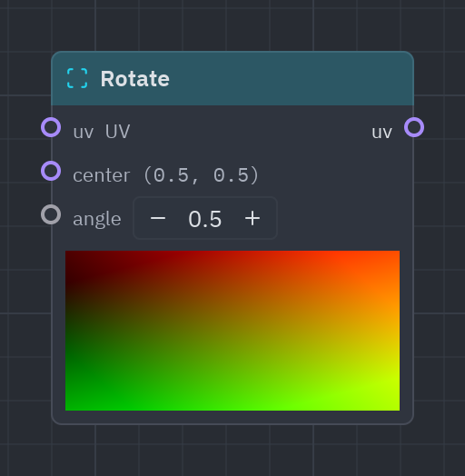Click the uv input socket
Screen dimensions: 465x476
51,127
